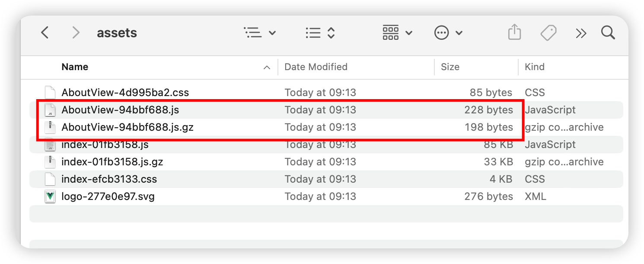Click the 228 bytes size value

[488, 110]
